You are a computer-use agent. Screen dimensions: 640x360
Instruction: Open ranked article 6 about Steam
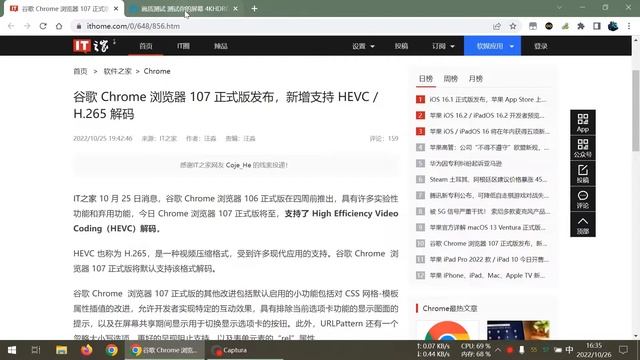coord(488,179)
